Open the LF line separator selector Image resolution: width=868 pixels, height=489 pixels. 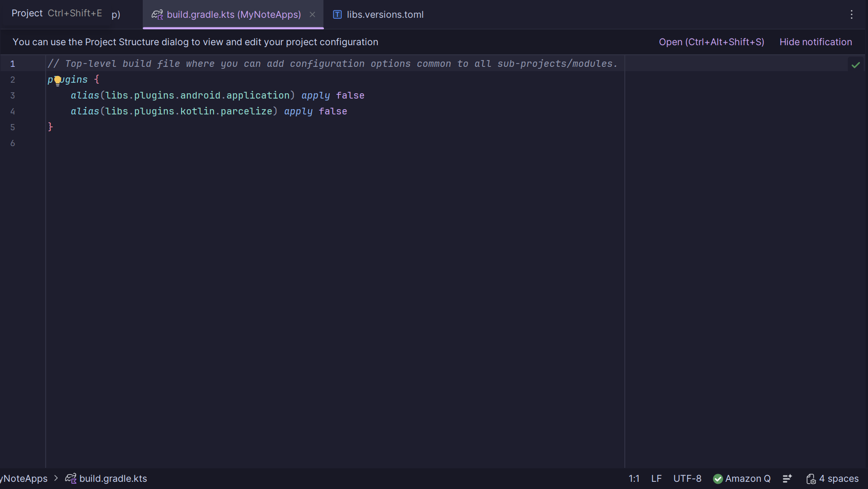[x=656, y=478]
